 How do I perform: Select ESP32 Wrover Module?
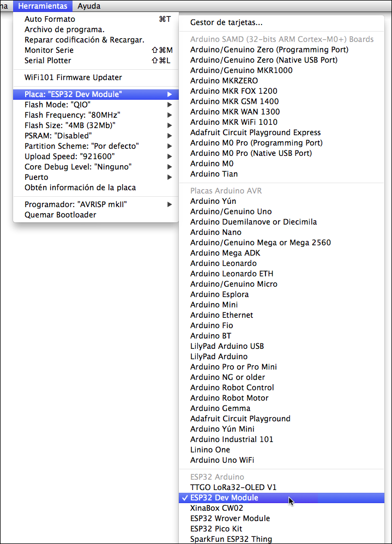click(281, 519)
